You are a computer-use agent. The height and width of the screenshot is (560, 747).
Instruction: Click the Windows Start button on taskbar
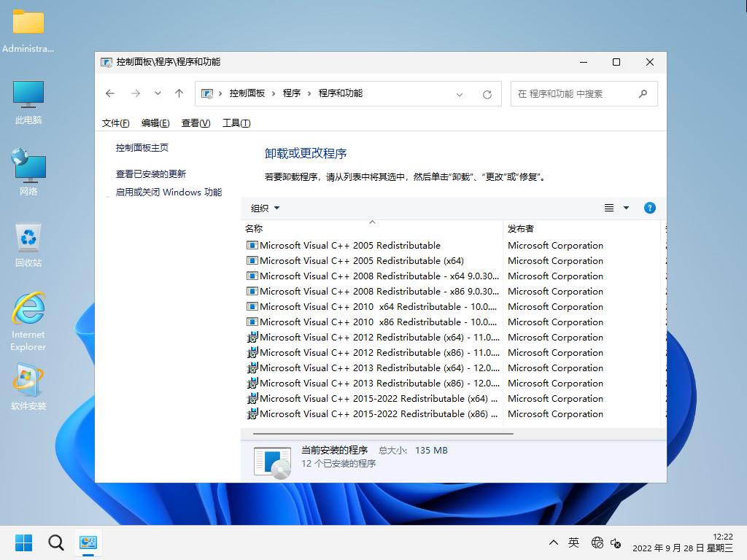tap(23, 542)
